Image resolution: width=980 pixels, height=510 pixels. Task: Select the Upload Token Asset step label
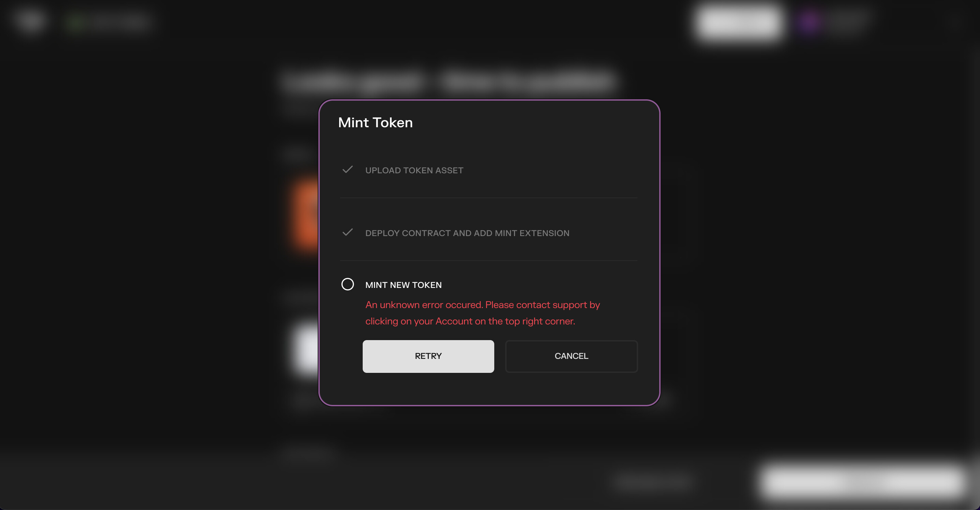click(414, 171)
